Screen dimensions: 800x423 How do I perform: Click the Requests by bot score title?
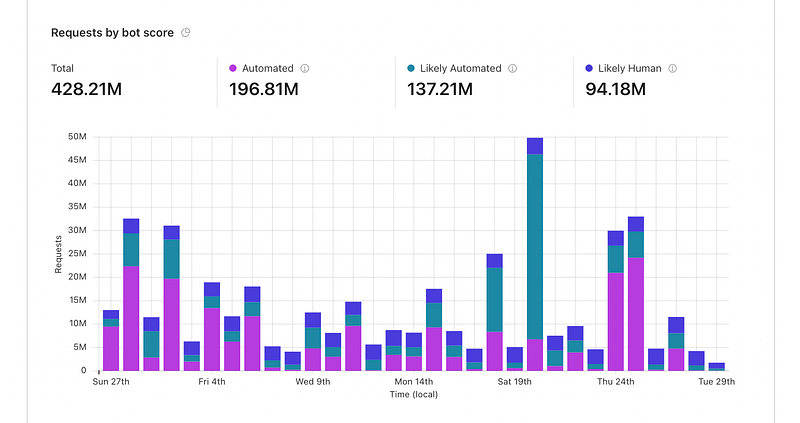112,33
